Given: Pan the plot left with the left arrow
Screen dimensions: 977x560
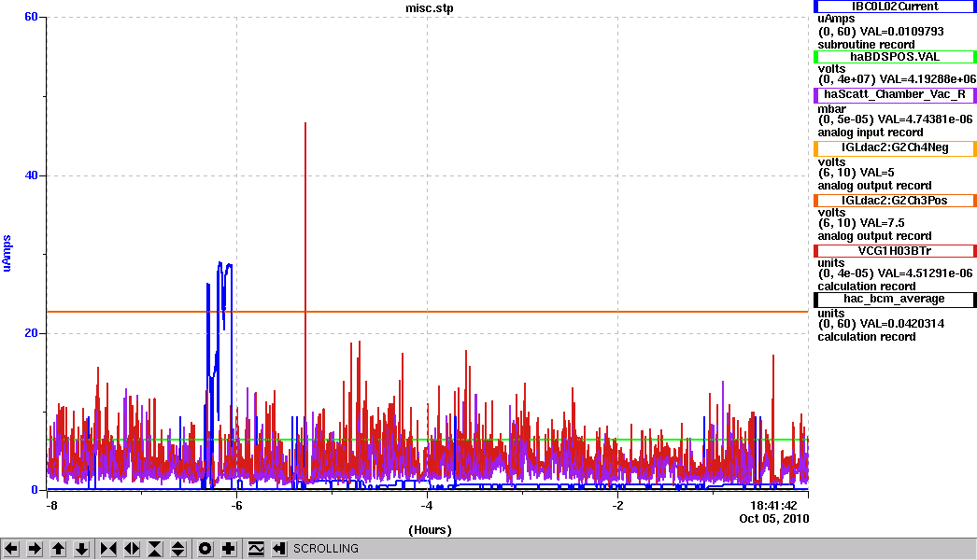Looking at the screenshot, I should pos(11,549).
